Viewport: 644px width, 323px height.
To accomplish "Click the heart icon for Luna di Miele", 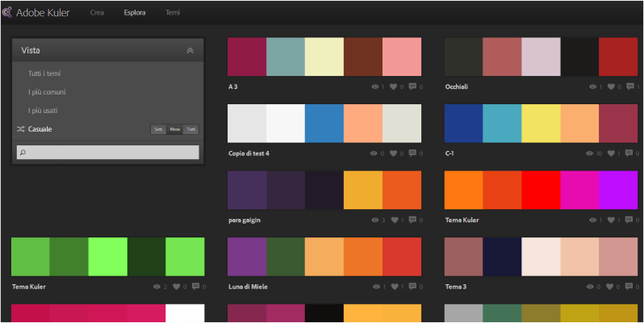I will tap(395, 287).
